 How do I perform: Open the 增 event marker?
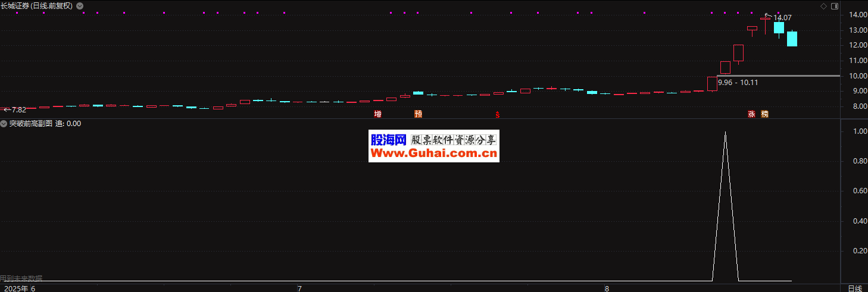pyautogui.click(x=377, y=114)
